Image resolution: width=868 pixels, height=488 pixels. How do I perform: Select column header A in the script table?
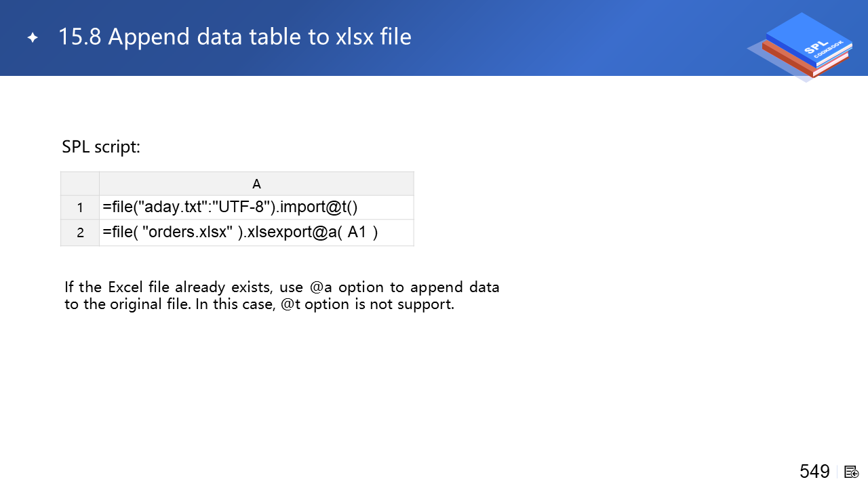(x=256, y=184)
